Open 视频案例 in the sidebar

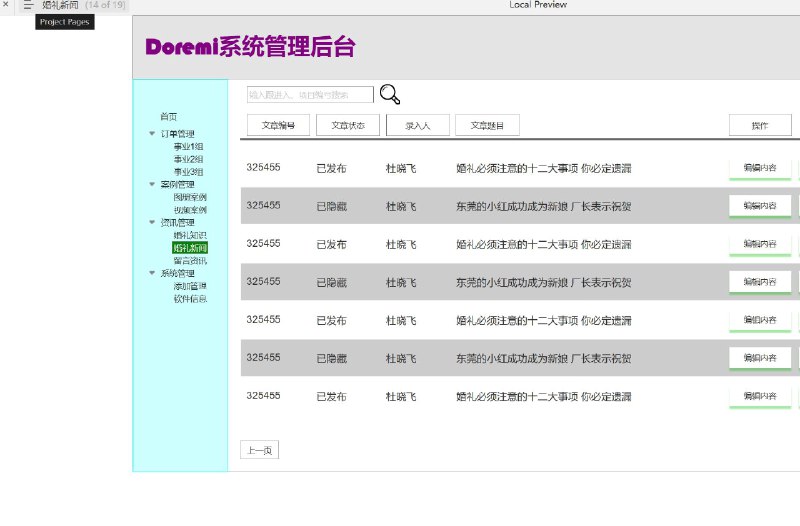click(190, 210)
